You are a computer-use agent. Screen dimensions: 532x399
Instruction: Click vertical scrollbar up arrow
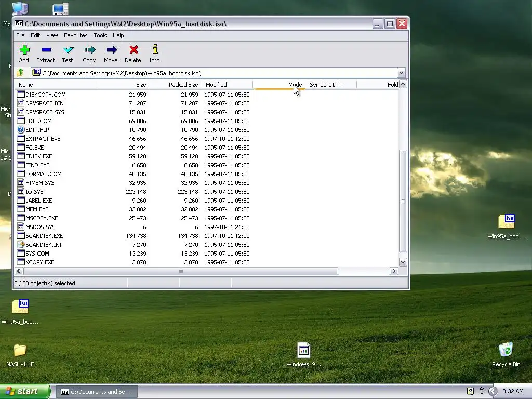(x=403, y=84)
